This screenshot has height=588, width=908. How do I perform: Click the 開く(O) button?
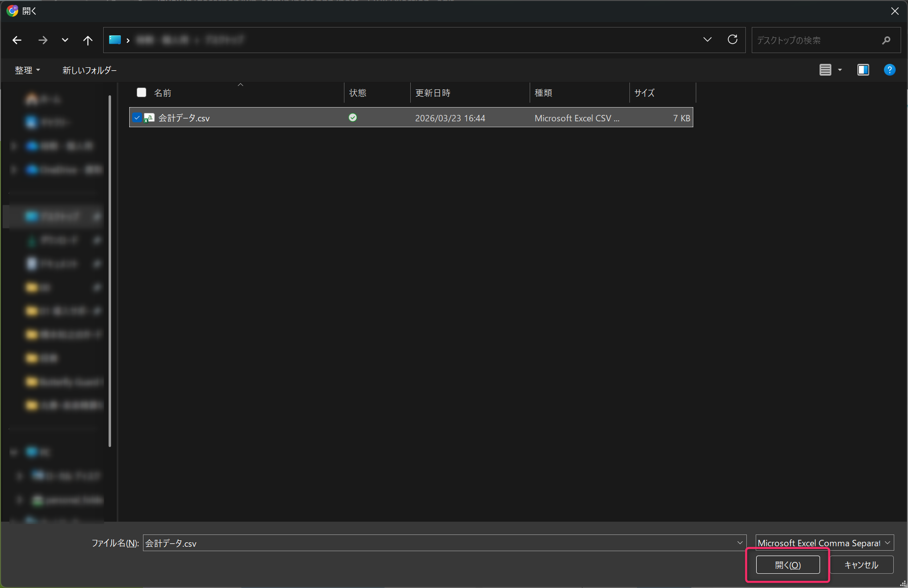point(788,565)
